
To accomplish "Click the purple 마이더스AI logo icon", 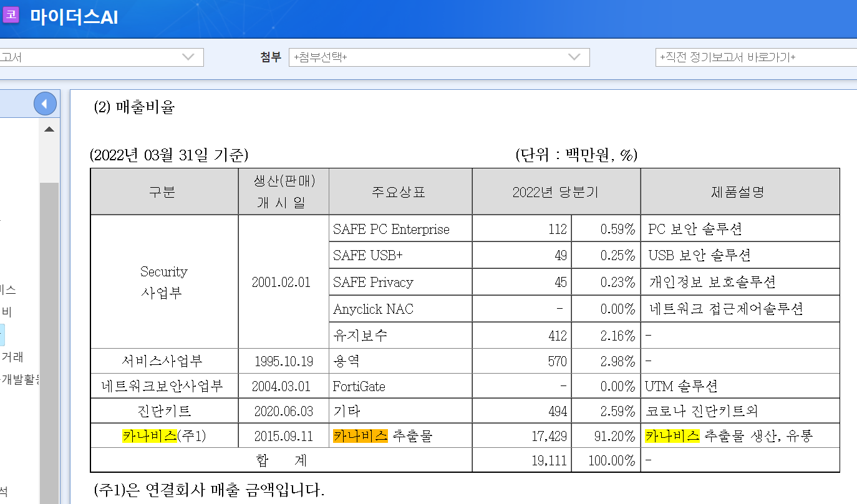I will tap(11, 15).
